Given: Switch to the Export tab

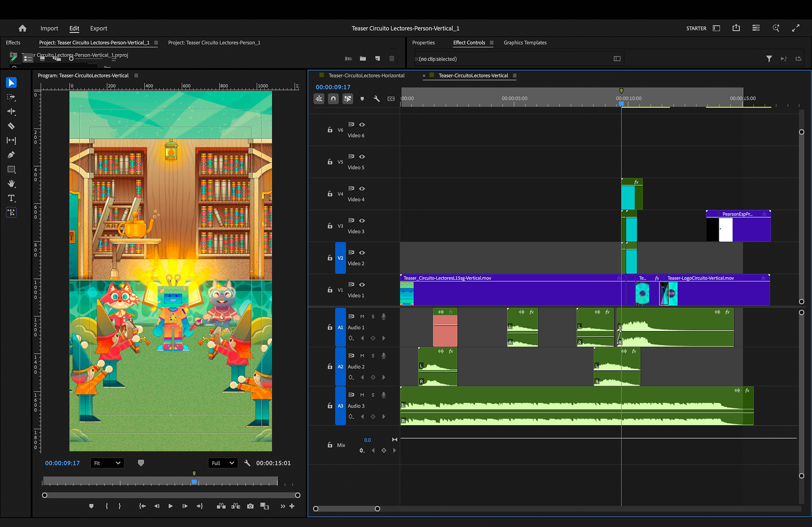Looking at the screenshot, I should pyautogui.click(x=99, y=28).
